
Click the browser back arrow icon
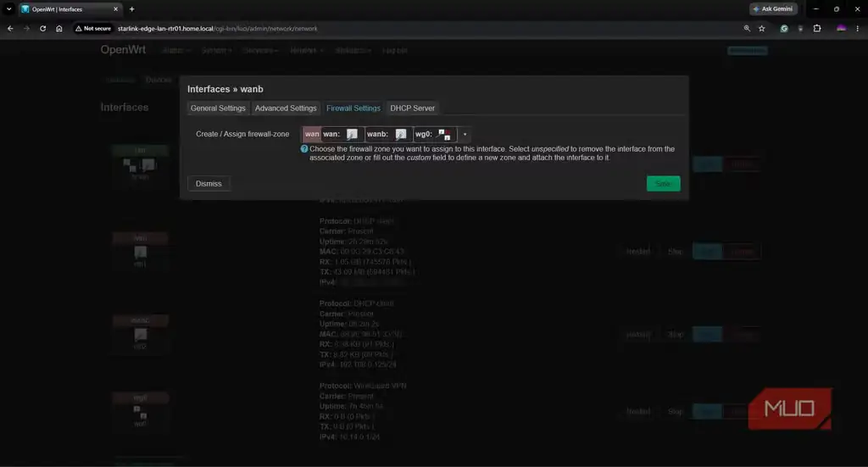[10, 28]
